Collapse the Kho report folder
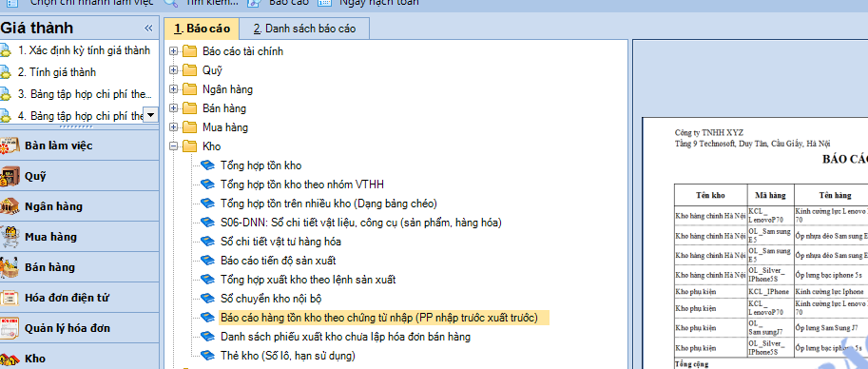This screenshot has width=868, height=369. [x=174, y=146]
